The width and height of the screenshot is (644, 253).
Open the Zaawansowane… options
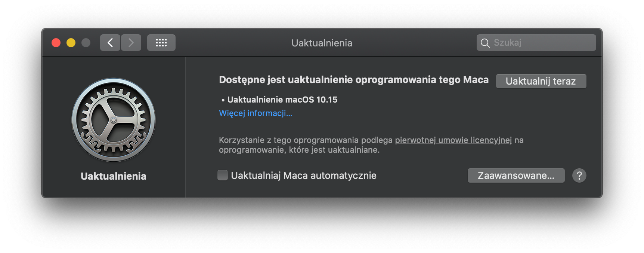coord(516,176)
